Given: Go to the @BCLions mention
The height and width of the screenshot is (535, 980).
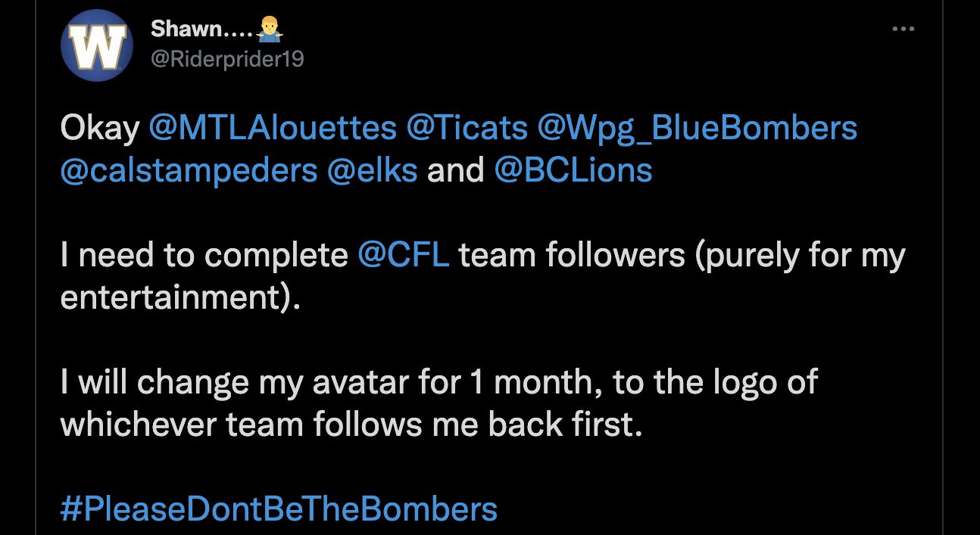Looking at the screenshot, I should [x=573, y=170].
